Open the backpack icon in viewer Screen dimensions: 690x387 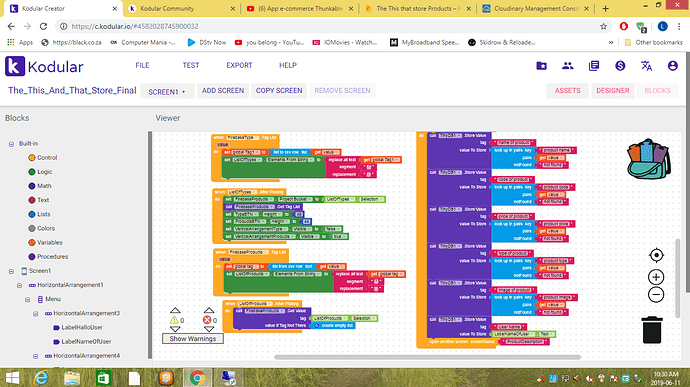click(649, 159)
